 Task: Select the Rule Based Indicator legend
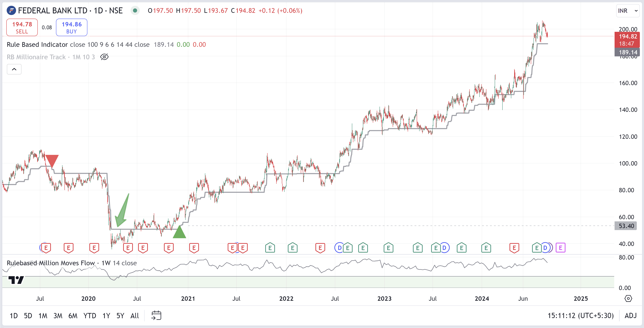tap(37, 44)
